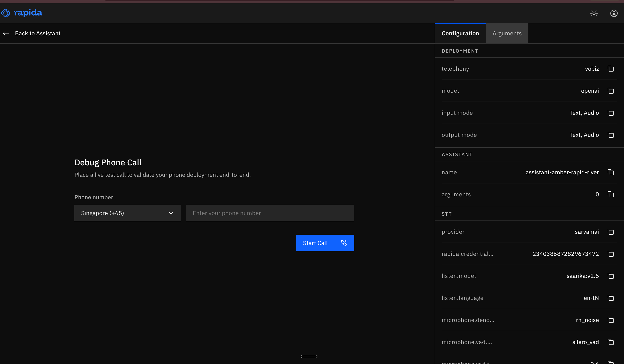This screenshot has height=364, width=624.
Task: Click the listen.model label
Action: (x=459, y=276)
